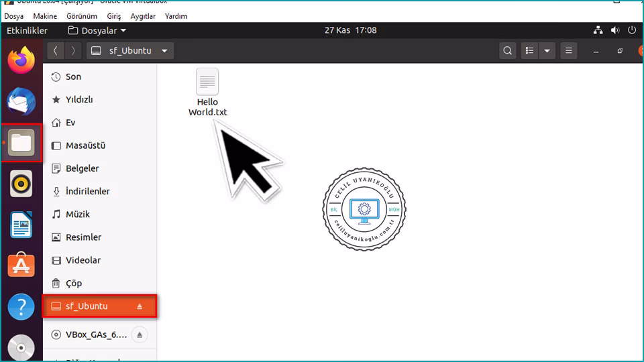Viewport: 644px width, 362px height.
Task: Open view options dropdown arrow
Action: [547, 51]
